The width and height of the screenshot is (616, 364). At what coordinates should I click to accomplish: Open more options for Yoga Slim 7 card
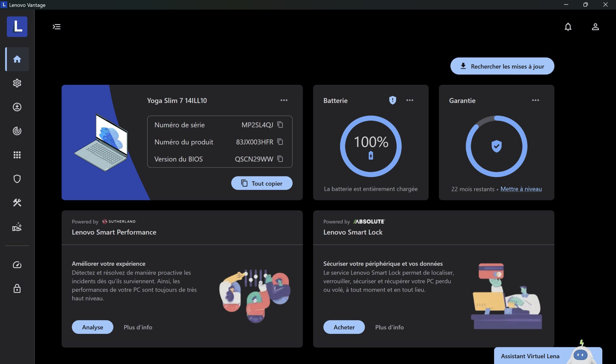point(284,100)
